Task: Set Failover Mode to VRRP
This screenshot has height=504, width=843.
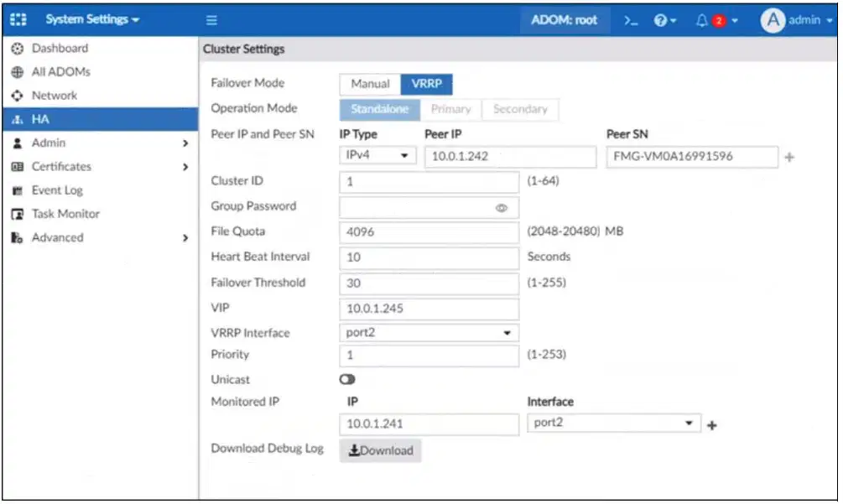Action: [426, 84]
